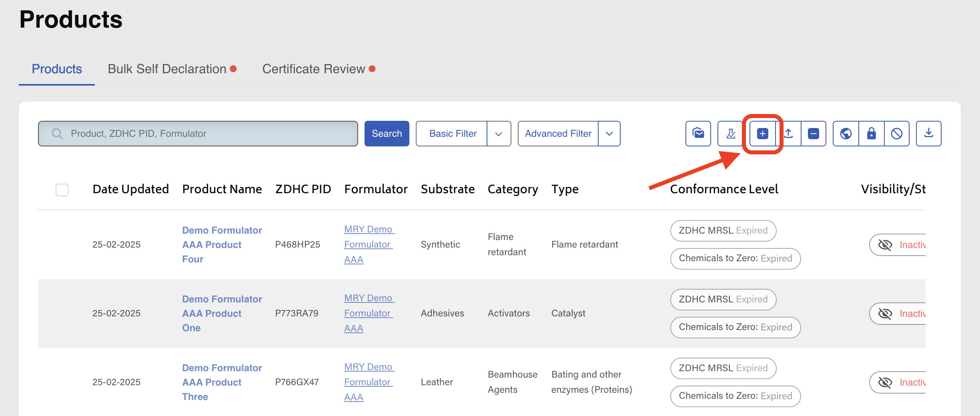
Task: Click the Formulator column header
Action: (376, 189)
